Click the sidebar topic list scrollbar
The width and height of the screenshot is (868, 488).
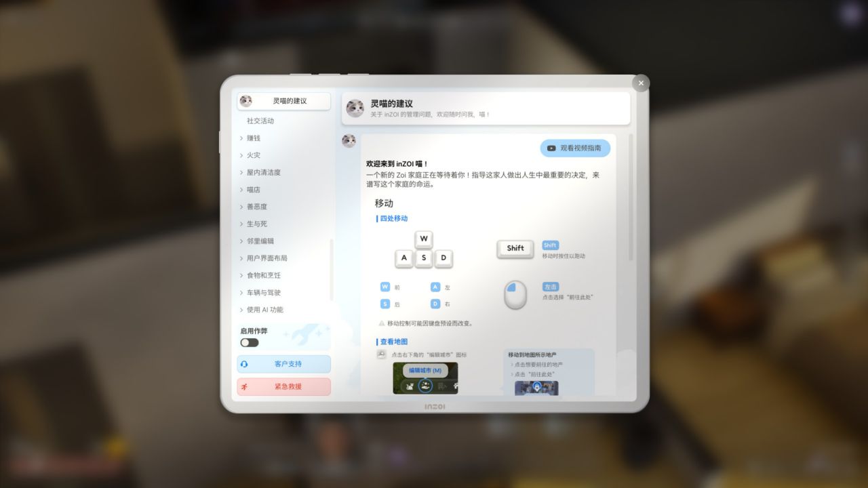pyautogui.click(x=332, y=270)
